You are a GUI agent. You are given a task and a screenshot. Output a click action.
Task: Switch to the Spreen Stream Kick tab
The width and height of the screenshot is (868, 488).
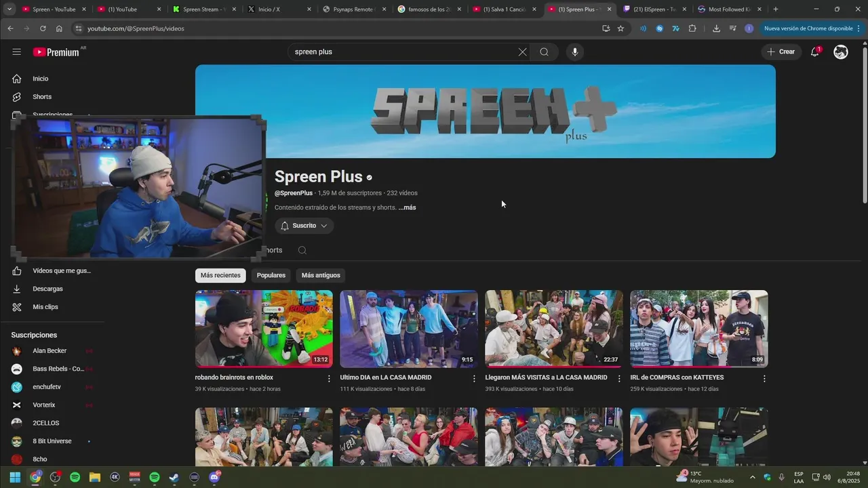click(x=203, y=9)
